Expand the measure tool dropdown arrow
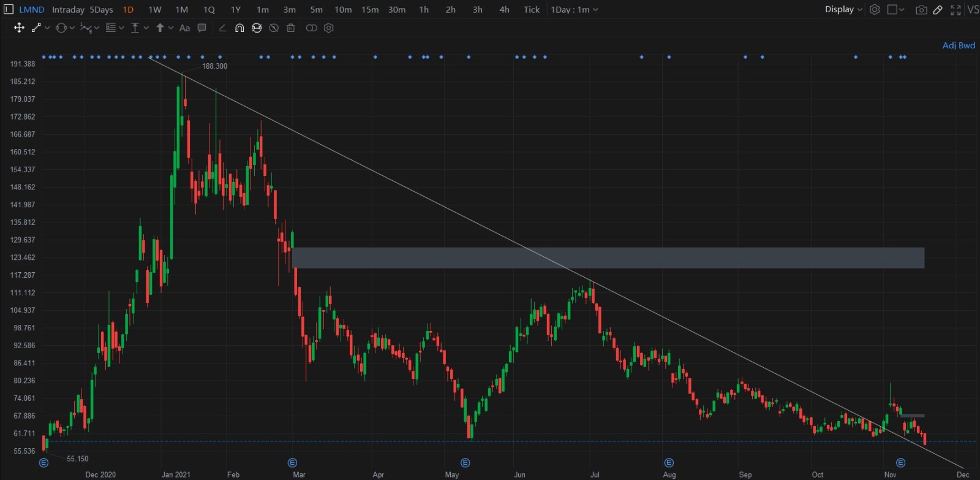 [146, 28]
